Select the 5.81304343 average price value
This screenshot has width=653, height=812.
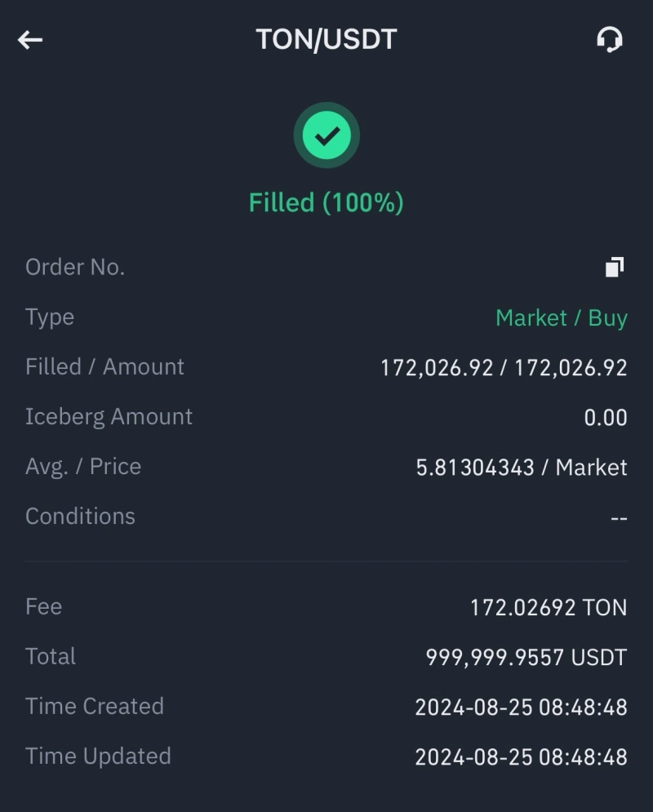pyautogui.click(x=475, y=468)
